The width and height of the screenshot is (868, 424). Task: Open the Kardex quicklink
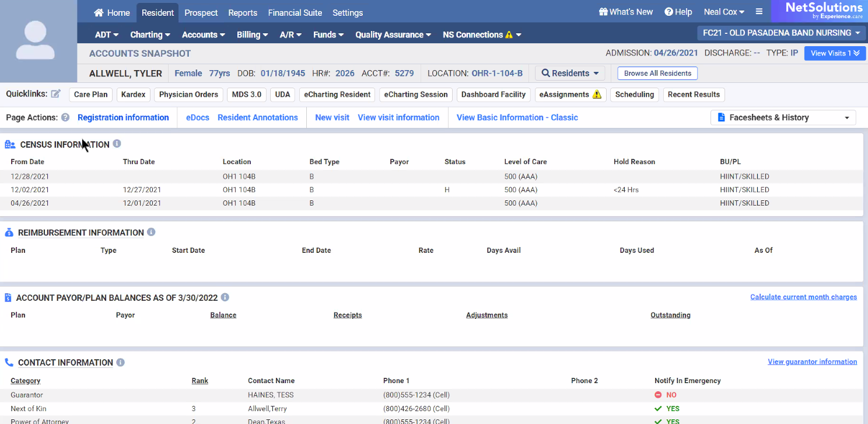[x=134, y=95]
